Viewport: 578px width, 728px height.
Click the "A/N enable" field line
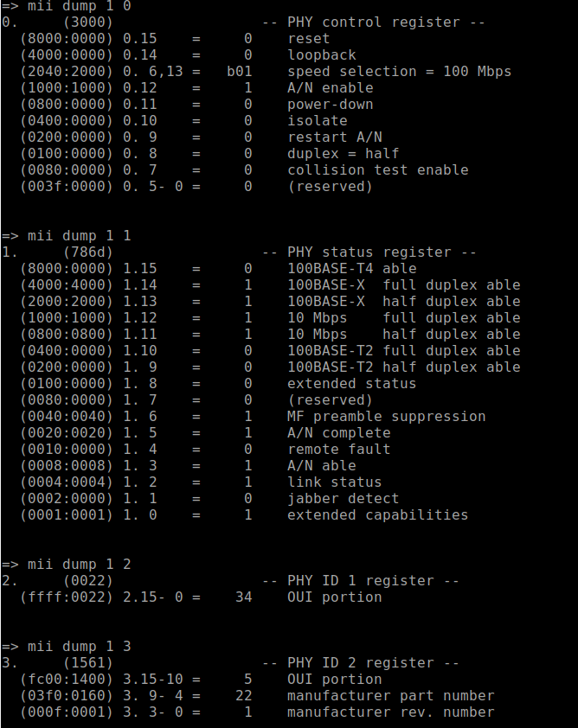(330, 87)
